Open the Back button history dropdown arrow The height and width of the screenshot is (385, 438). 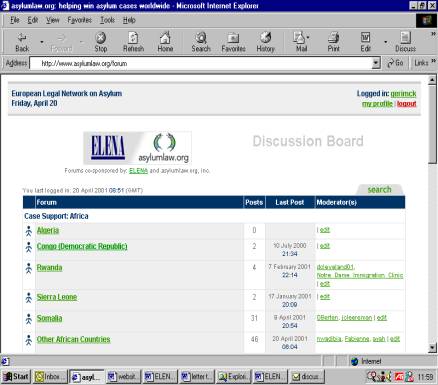(42, 42)
